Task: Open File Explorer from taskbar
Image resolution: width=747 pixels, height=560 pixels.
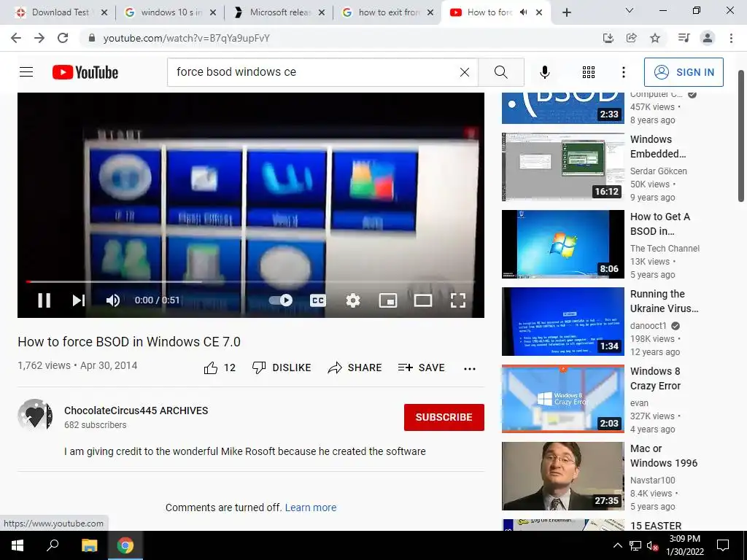Action: coord(89,545)
